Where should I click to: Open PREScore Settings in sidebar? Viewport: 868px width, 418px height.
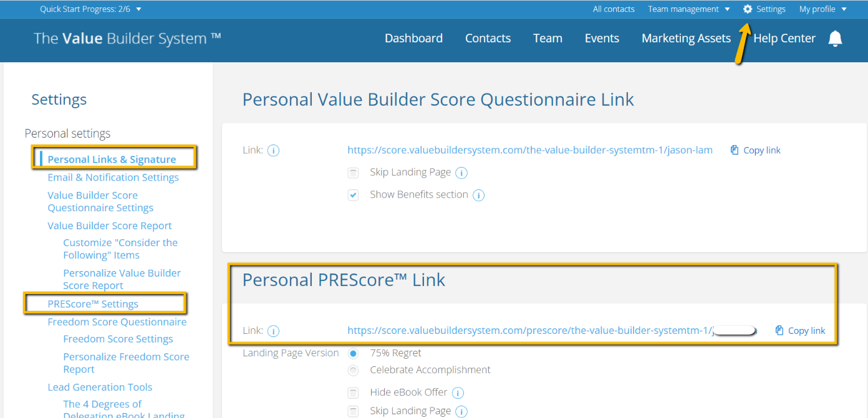pos(93,304)
